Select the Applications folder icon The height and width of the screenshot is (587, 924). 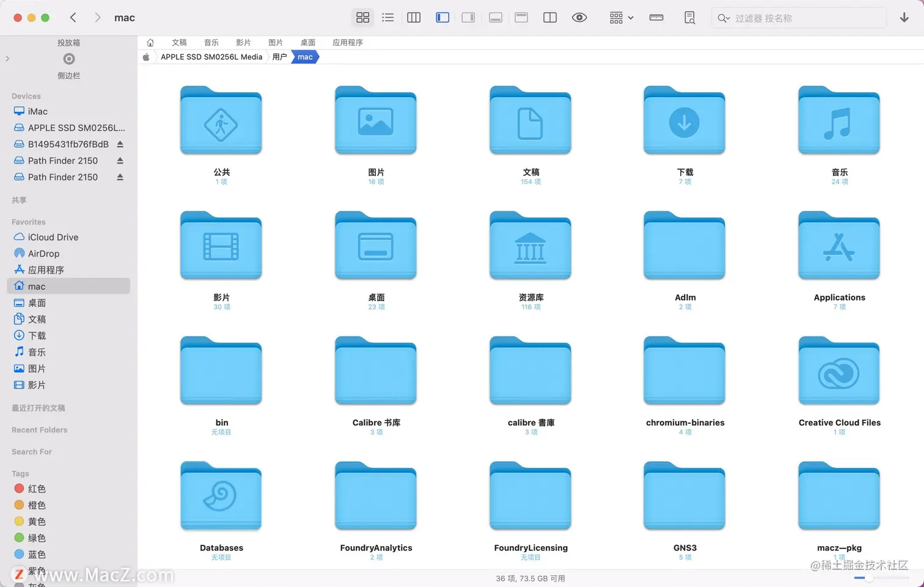click(839, 246)
